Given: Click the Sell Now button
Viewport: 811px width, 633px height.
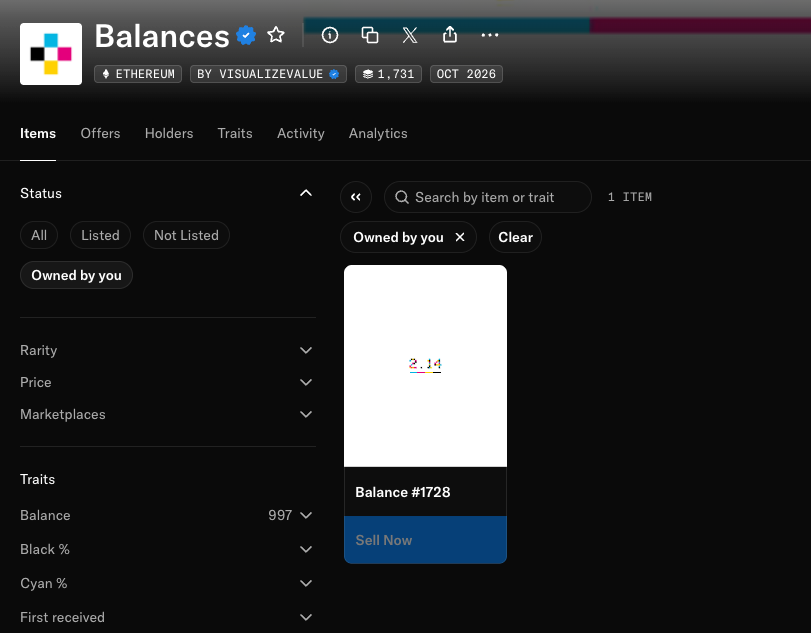Looking at the screenshot, I should click(425, 540).
